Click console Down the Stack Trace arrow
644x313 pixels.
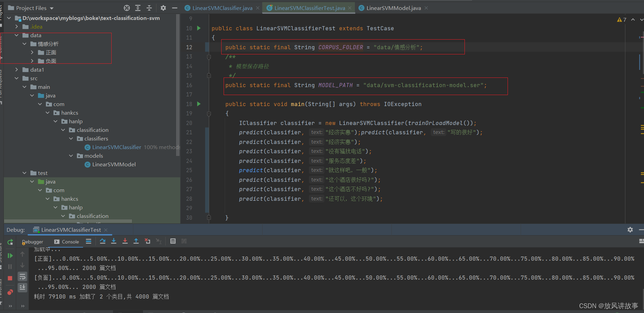pyautogui.click(x=22, y=265)
